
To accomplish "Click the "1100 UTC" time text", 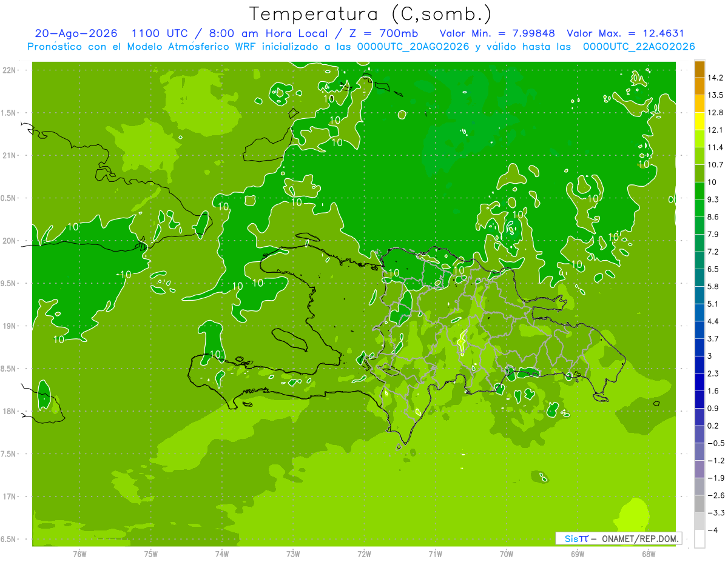I will pyautogui.click(x=160, y=33).
